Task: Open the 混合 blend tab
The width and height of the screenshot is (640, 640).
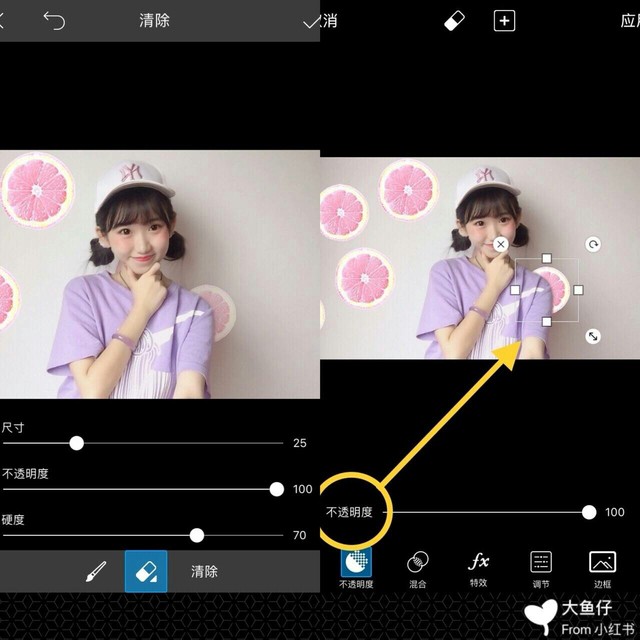Action: 418,569
